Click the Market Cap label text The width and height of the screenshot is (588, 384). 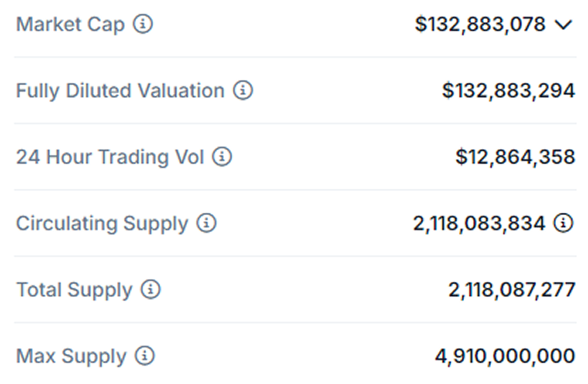pos(70,25)
